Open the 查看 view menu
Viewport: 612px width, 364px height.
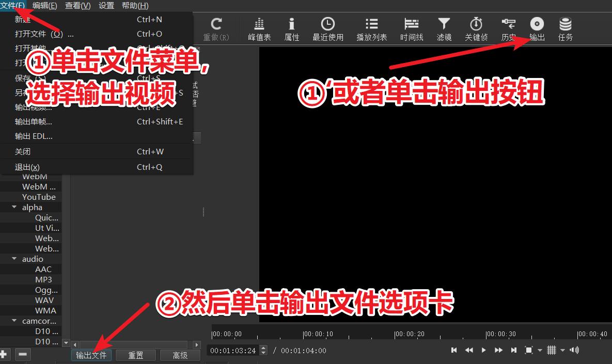(x=77, y=6)
